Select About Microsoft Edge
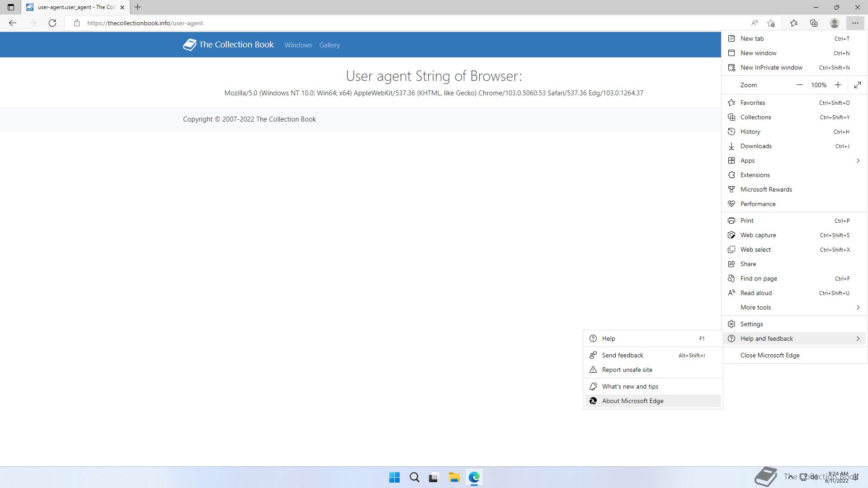This screenshot has height=488, width=868. (632, 401)
